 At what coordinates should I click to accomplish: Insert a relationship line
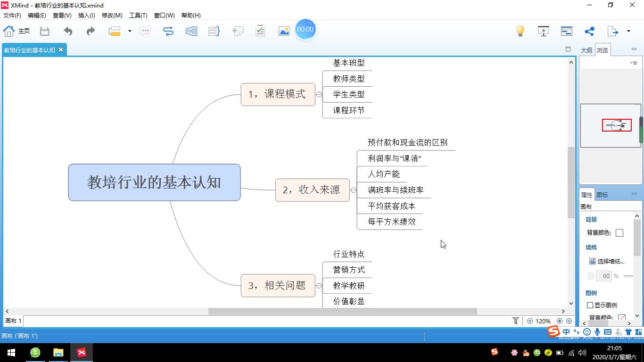pos(168,31)
